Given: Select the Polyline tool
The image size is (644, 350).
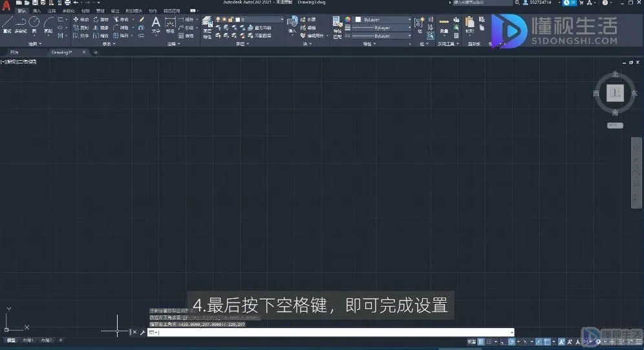Looking at the screenshot, I should (21, 24).
